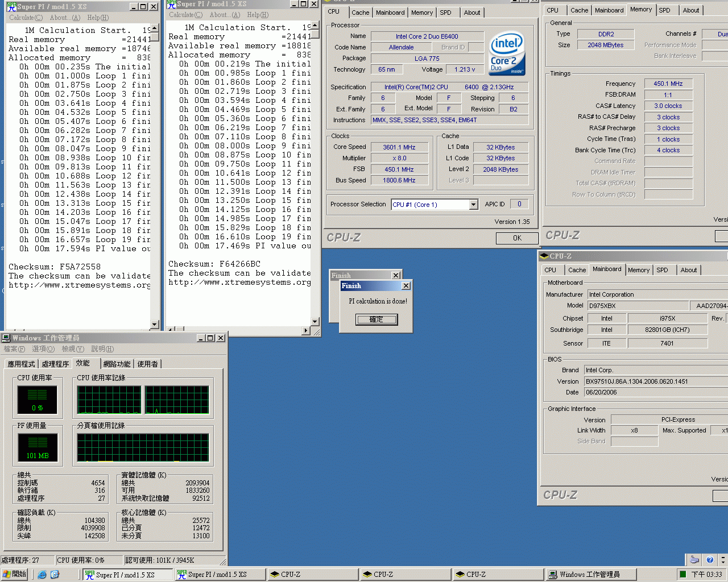Open the About menu in the second Super PI window
The image size is (728, 582).
click(x=225, y=15)
